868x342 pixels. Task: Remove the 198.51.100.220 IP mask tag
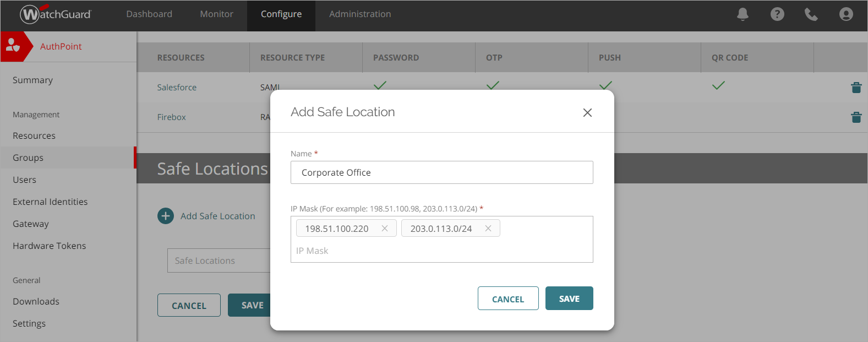(385, 229)
